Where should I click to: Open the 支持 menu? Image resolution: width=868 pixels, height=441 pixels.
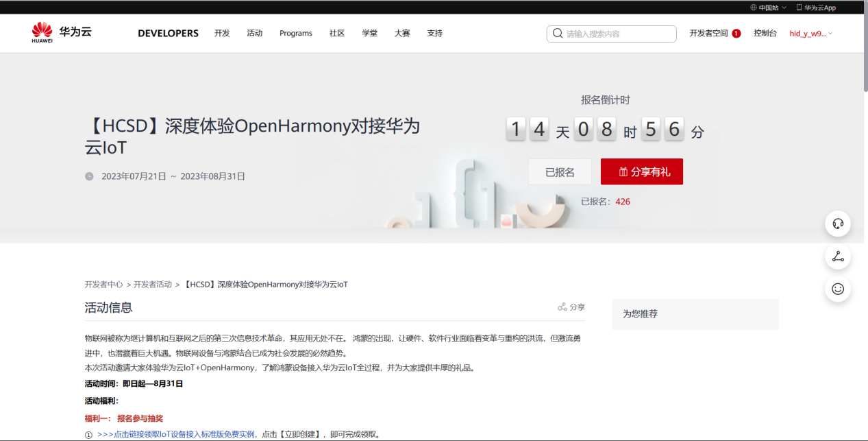coord(435,33)
